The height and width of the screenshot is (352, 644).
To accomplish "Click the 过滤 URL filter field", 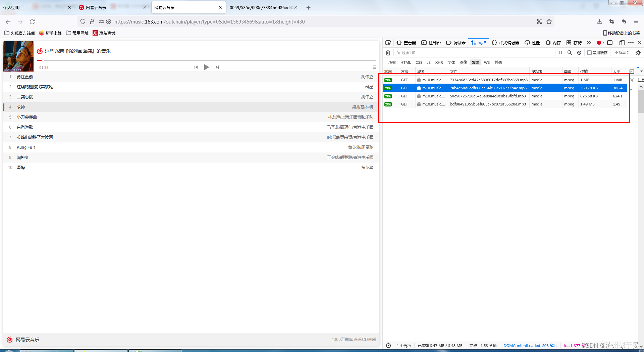I will (x=475, y=53).
